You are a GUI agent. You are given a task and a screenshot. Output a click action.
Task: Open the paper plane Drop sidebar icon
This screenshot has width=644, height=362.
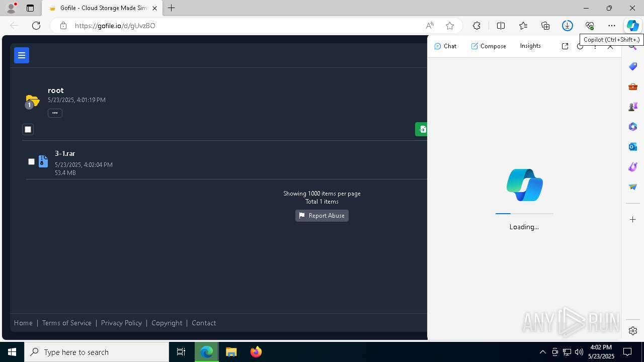click(633, 187)
